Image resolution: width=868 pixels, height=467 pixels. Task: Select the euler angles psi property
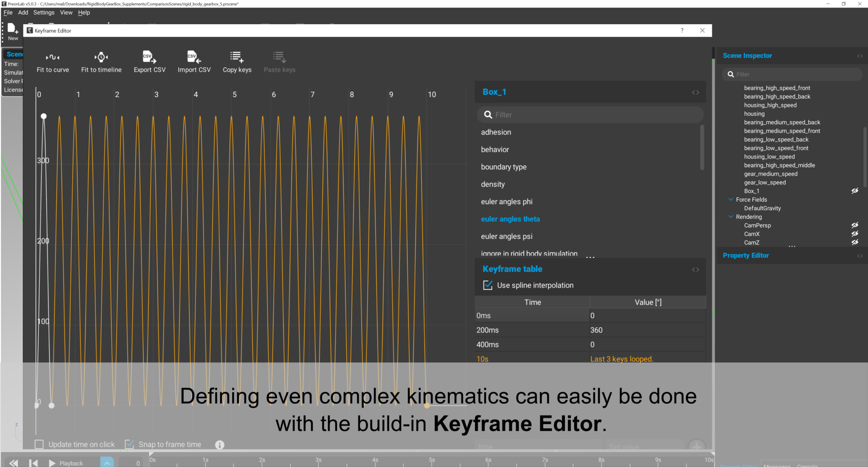click(x=506, y=236)
